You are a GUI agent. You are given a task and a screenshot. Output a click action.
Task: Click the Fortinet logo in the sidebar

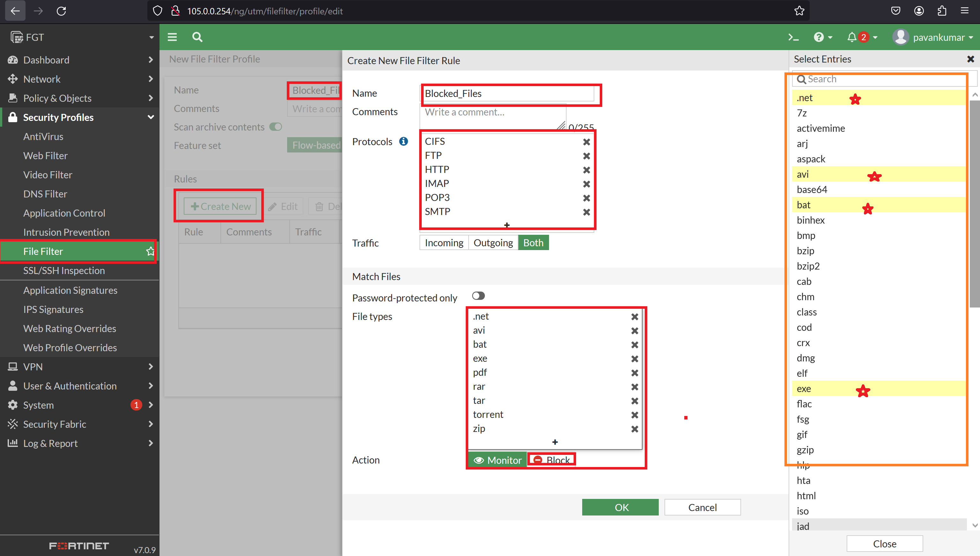pos(79,546)
